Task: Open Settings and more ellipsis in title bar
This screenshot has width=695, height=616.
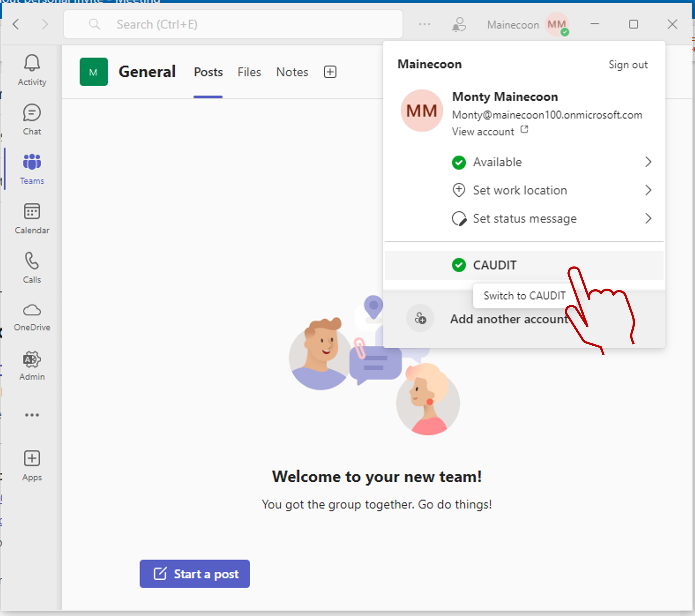Action: (x=424, y=24)
